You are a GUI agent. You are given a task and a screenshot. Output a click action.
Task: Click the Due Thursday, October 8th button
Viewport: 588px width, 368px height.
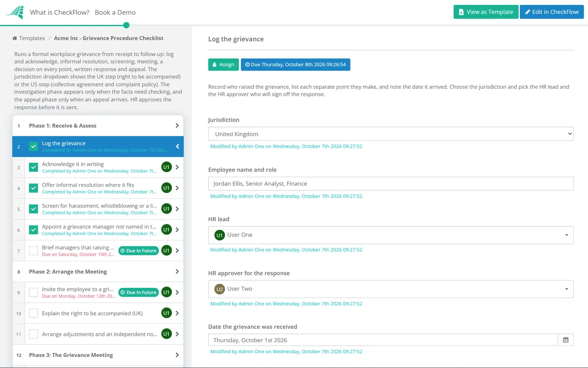295,64
